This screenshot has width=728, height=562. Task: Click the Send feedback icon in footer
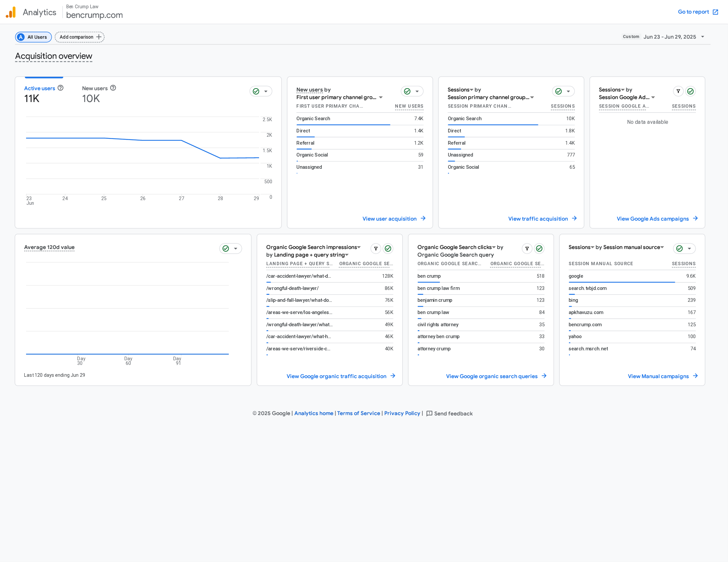tap(429, 413)
